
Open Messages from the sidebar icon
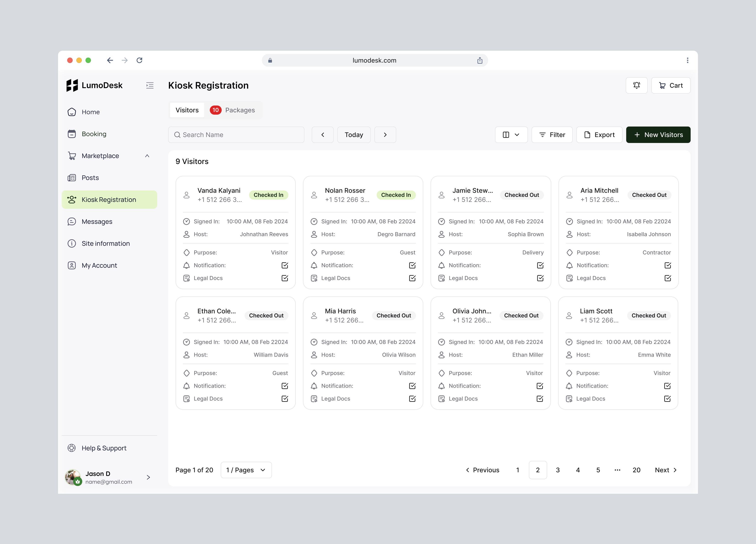point(72,221)
